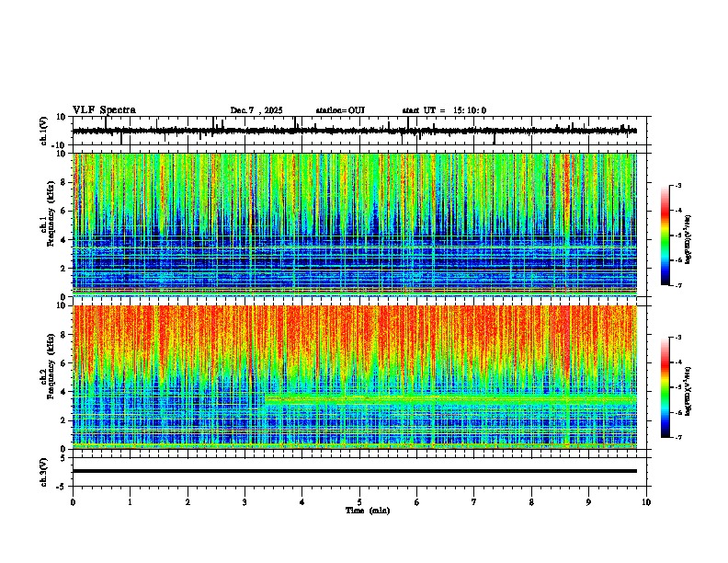Click time axis tick label "6"
Screen dimensions: 728x563
[417, 502]
